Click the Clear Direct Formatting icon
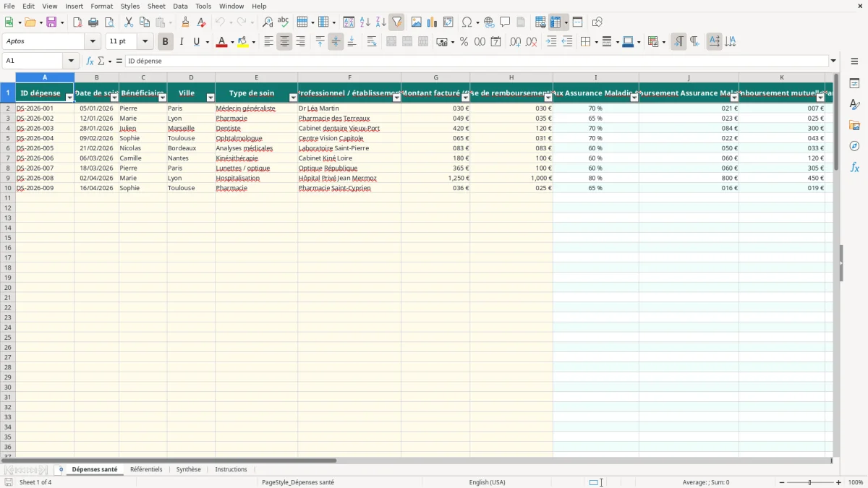Screen dimensions: 868x488 tap(202, 22)
